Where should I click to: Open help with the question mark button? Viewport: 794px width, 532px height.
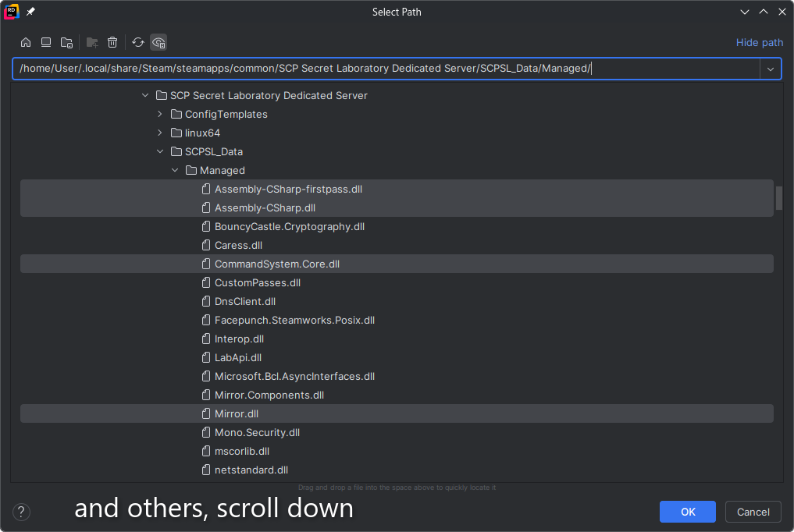(21, 512)
